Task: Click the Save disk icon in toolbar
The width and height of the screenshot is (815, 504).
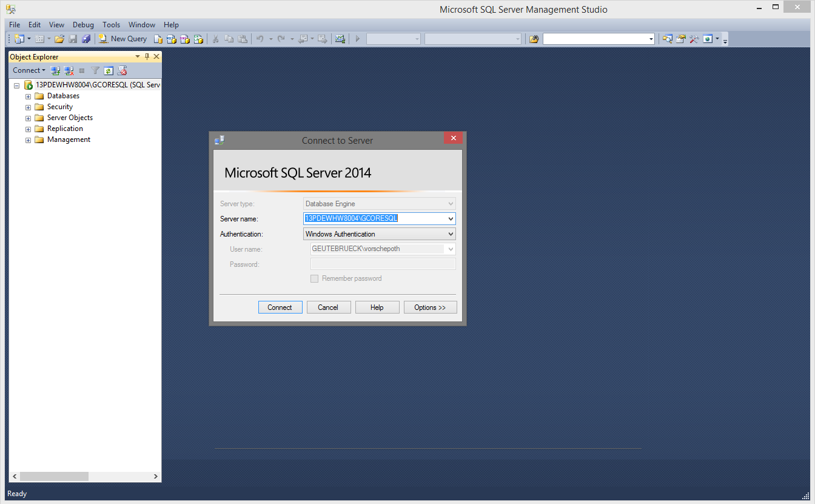Action: pos(73,39)
